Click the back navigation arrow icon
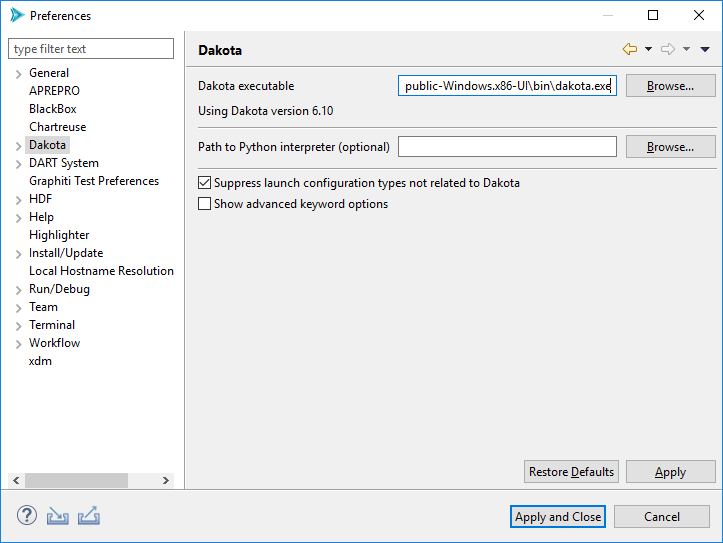Image resolution: width=723 pixels, height=543 pixels. (629, 49)
